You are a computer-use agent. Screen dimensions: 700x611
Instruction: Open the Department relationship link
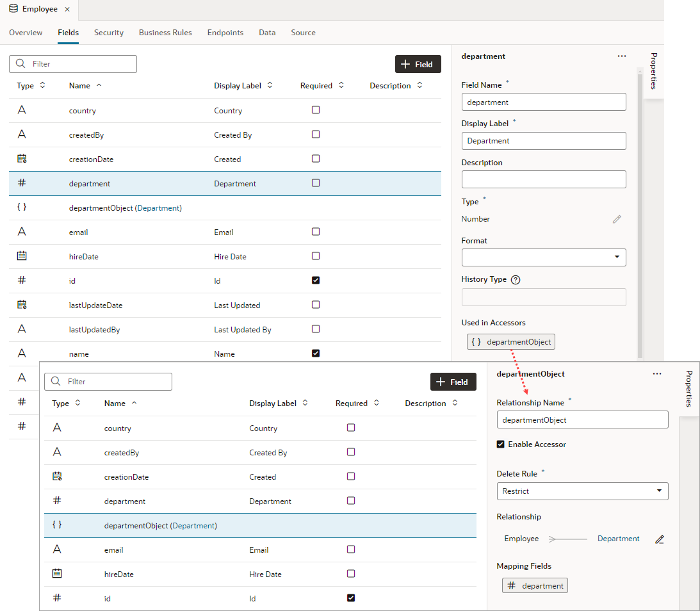coord(618,539)
